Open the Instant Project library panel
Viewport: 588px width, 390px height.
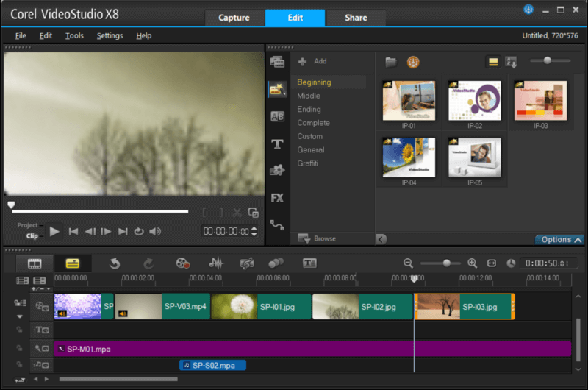[277, 89]
